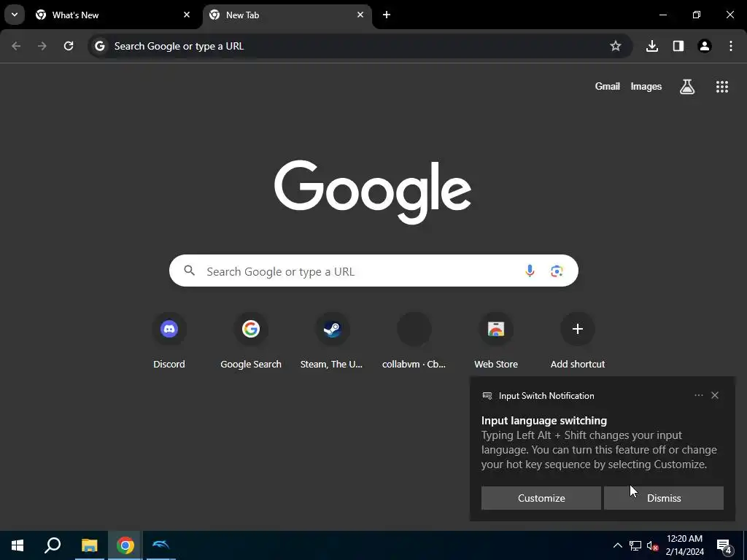Open the collabvm shortcut tile
Image resolution: width=747 pixels, height=560 pixels.
coord(414,341)
